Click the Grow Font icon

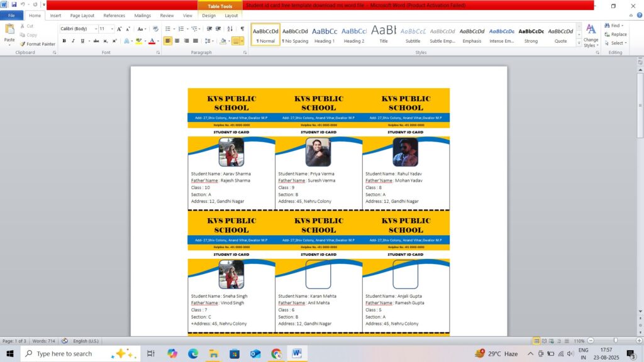[x=119, y=29]
